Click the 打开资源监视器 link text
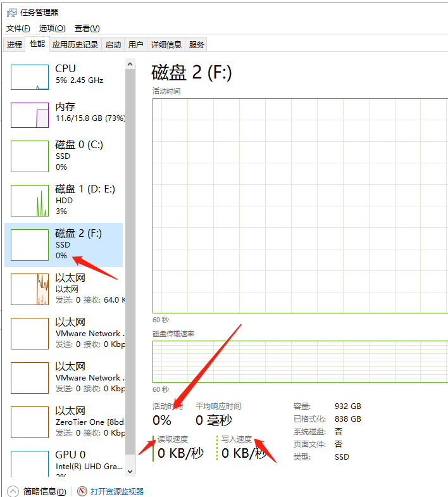 tap(117, 491)
